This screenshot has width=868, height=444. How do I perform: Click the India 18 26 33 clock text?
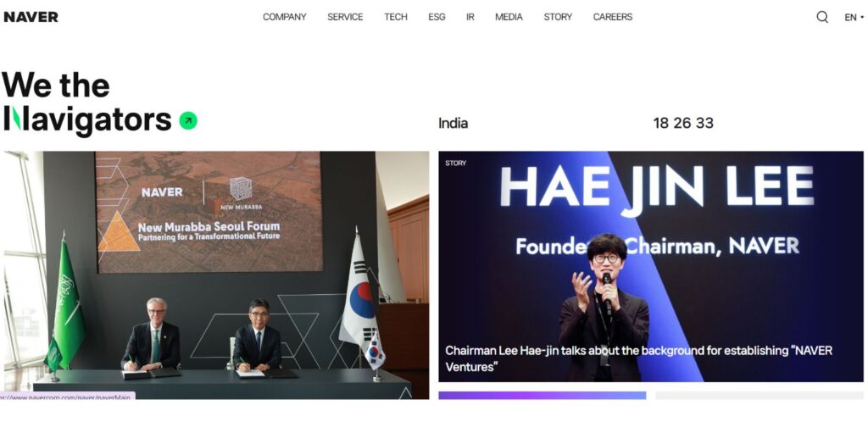[576, 123]
